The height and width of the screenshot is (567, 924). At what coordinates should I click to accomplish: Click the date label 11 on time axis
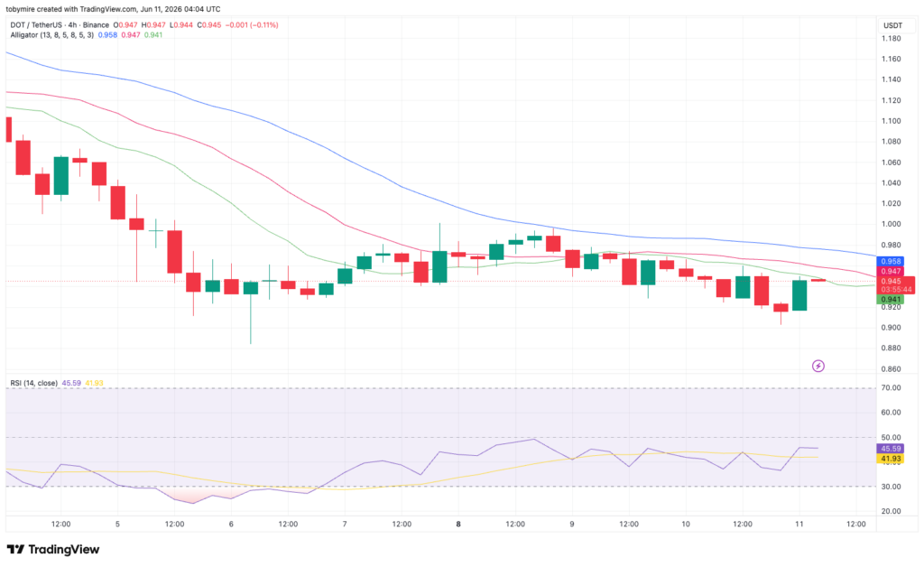click(x=799, y=524)
